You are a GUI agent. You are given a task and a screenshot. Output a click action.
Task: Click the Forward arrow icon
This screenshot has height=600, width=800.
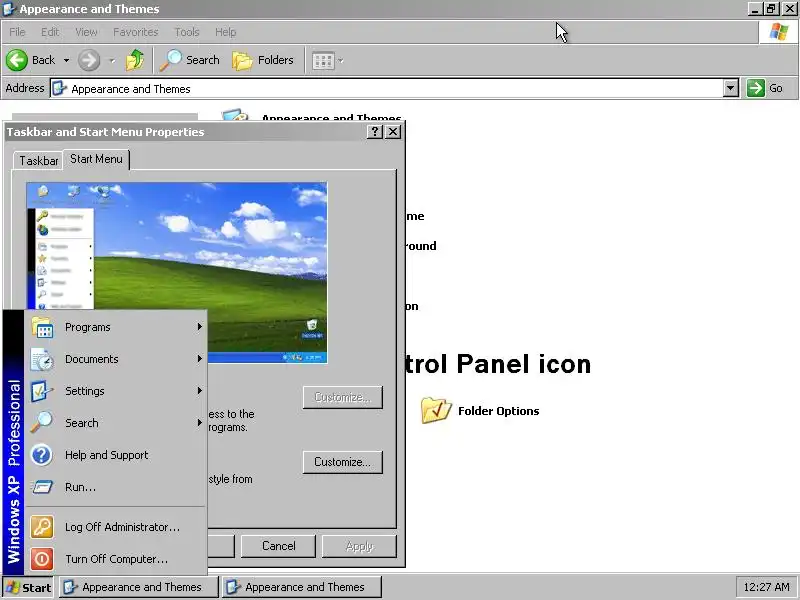click(89, 60)
